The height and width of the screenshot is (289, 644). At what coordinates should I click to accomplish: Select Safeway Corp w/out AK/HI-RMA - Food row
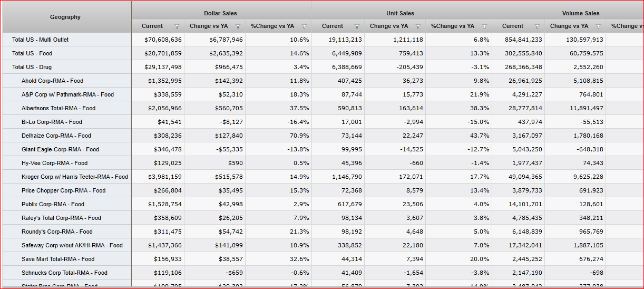(72, 245)
